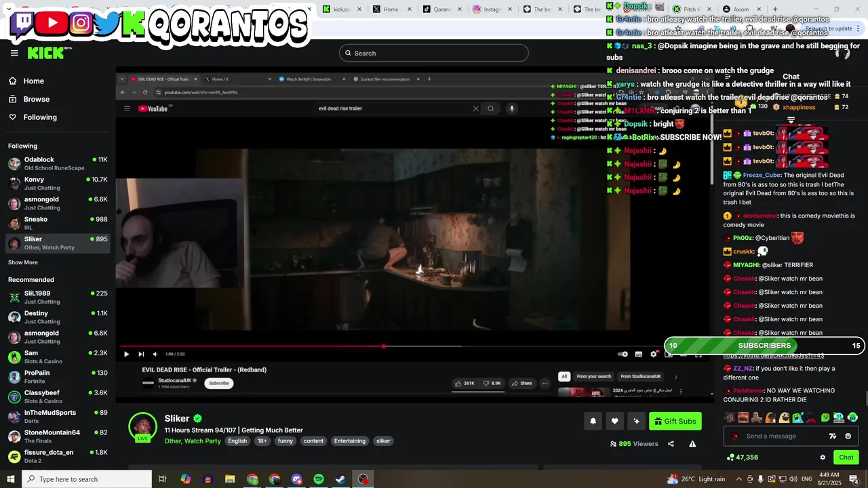This screenshot has width=868, height=488.
Task: Open the YouTube guide menu icon
Action: coord(127,108)
